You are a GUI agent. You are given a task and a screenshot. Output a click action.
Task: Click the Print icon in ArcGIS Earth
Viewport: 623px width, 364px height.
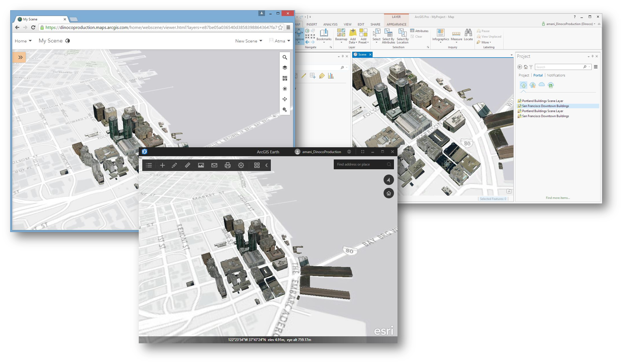[x=227, y=165]
